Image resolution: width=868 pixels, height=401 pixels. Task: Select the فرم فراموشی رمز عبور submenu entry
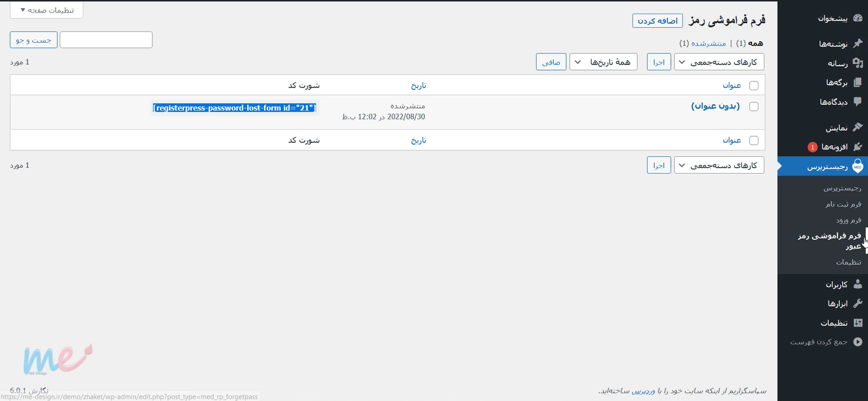[830, 240]
